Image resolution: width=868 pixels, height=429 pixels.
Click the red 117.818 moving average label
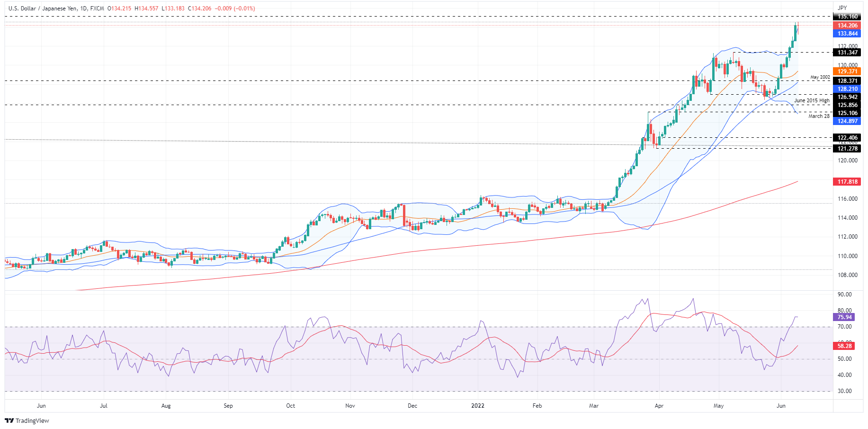click(847, 182)
